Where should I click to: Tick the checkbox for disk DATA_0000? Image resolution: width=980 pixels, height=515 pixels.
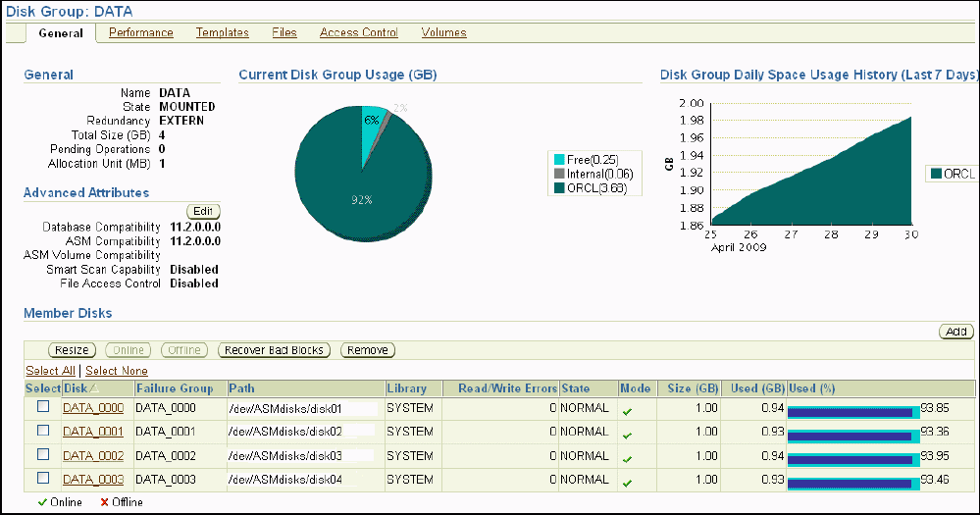[x=42, y=406]
